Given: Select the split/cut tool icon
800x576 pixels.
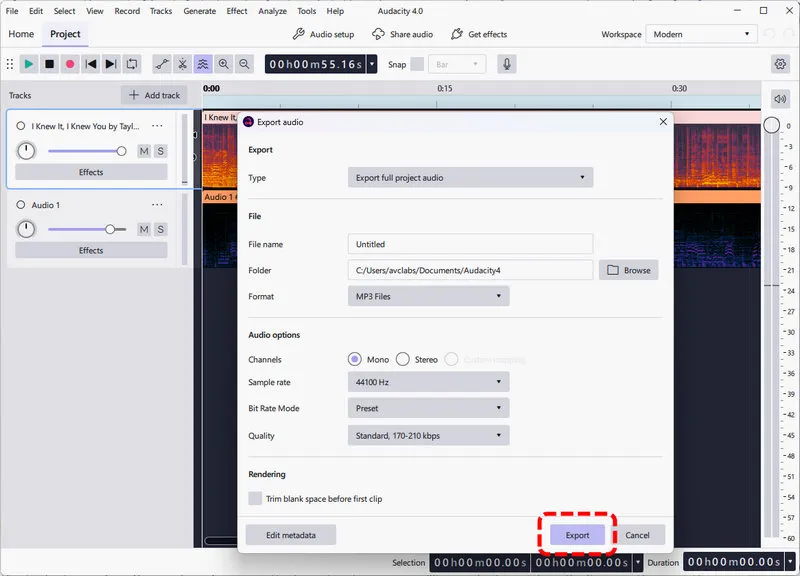Looking at the screenshot, I should pos(182,64).
